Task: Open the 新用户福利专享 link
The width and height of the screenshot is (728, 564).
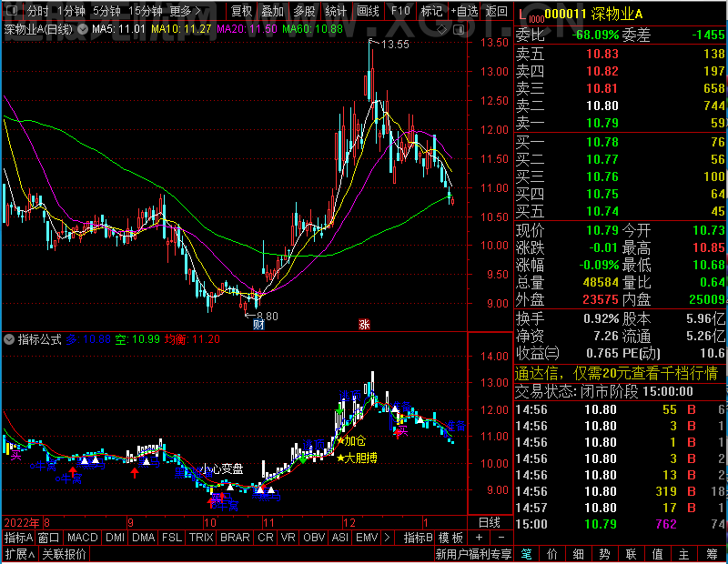Action: click(473, 554)
